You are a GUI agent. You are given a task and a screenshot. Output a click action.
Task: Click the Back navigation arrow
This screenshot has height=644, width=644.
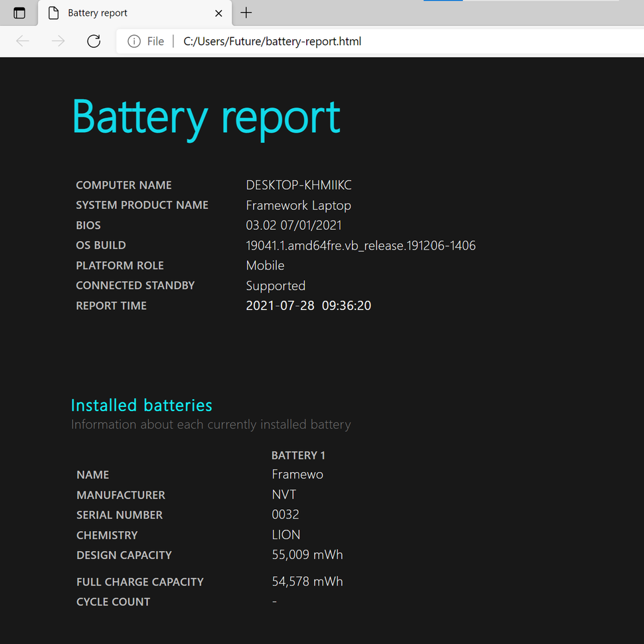[x=22, y=40]
